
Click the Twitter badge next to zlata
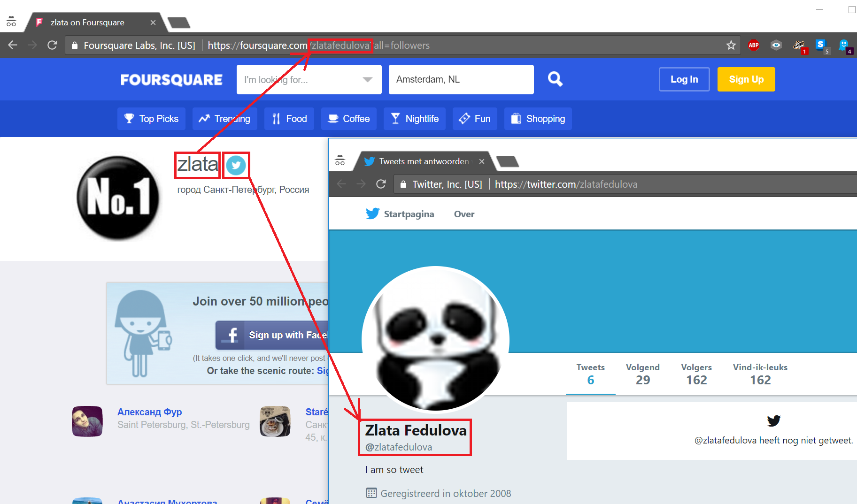click(x=236, y=166)
